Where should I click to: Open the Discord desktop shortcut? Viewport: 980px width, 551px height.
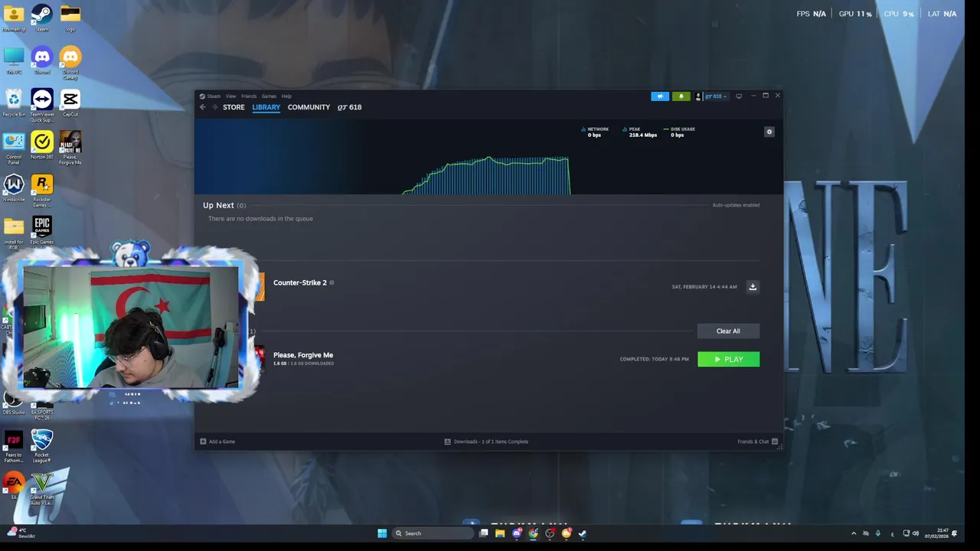tap(42, 60)
